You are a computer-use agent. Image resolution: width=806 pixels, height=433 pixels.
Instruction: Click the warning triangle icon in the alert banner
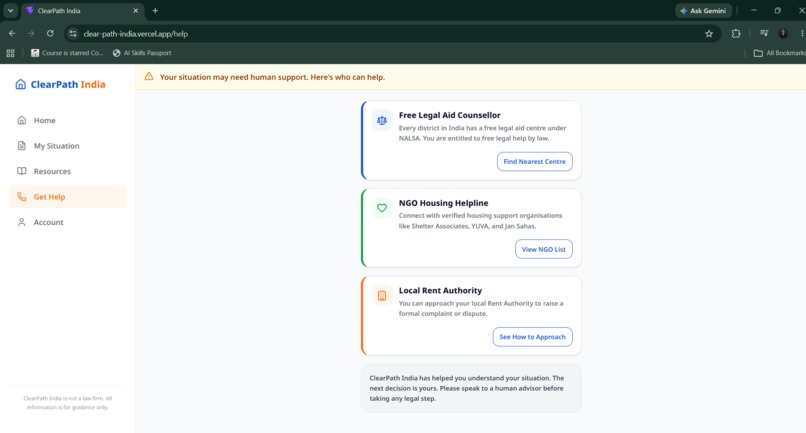(x=149, y=77)
